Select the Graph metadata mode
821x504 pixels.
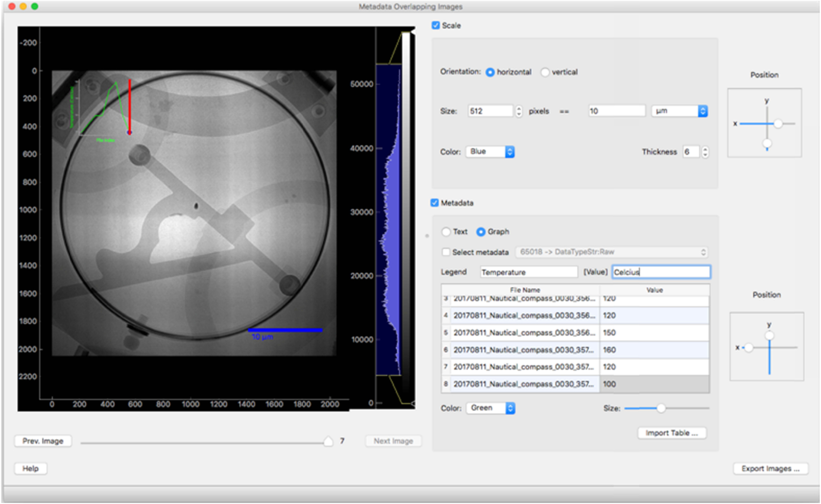[481, 231]
